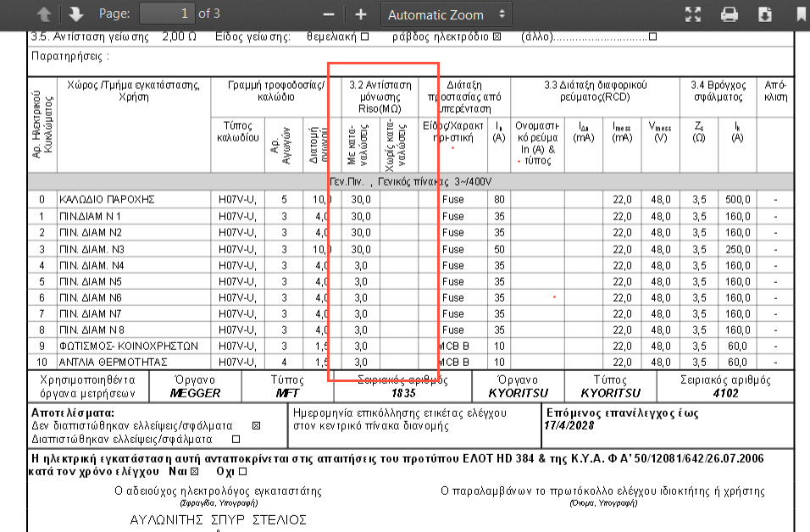Image resolution: width=810 pixels, height=532 pixels.
Task: Click the bookmark current view icon
Action: (x=802, y=14)
